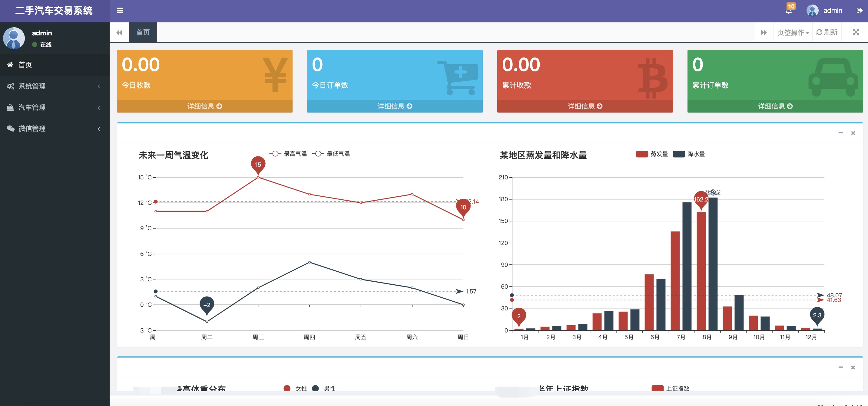Click the chevron beside 系统管理
This screenshot has width=868, height=406.
click(x=99, y=86)
